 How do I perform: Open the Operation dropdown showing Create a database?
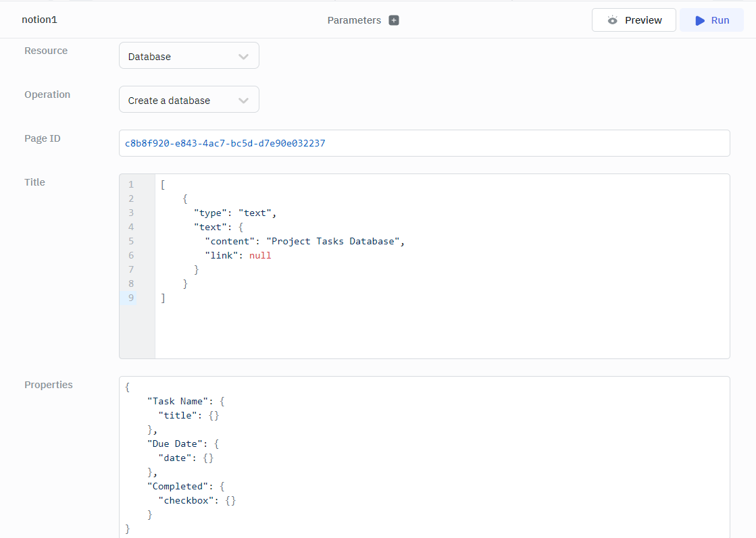188,101
